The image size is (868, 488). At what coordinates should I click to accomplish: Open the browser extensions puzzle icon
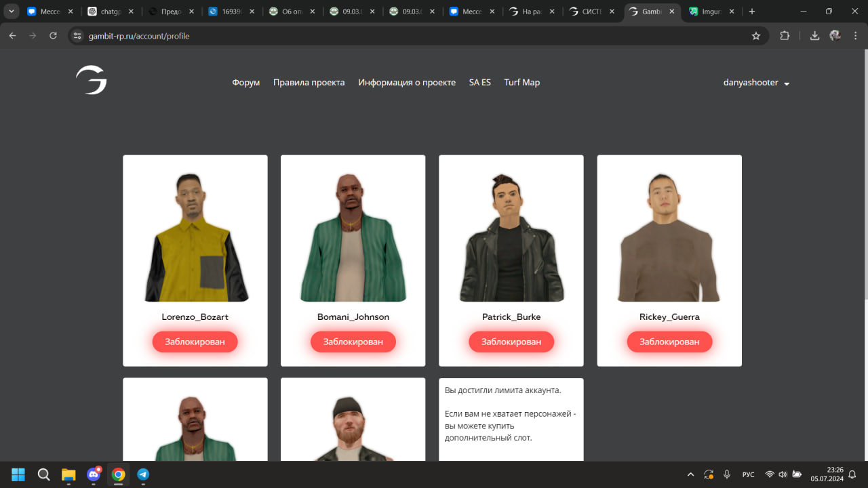[785, 36]
